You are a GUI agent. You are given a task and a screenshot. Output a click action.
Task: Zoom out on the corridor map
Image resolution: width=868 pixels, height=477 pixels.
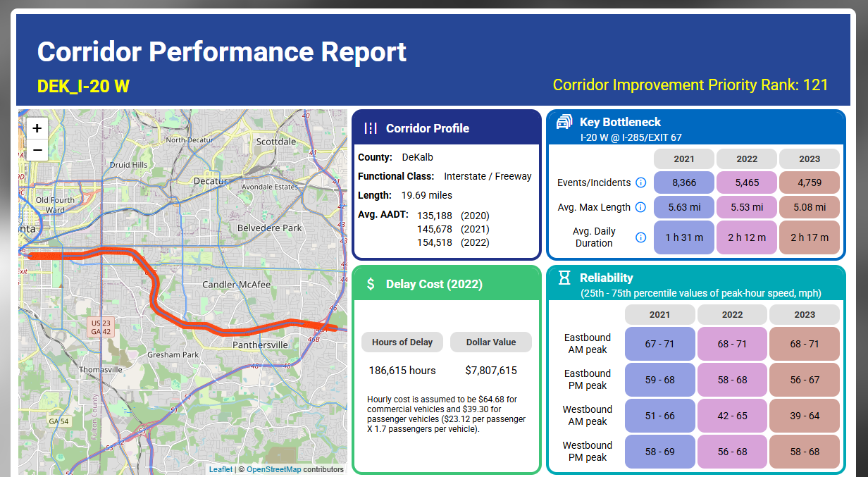click(x=37, y=150)
